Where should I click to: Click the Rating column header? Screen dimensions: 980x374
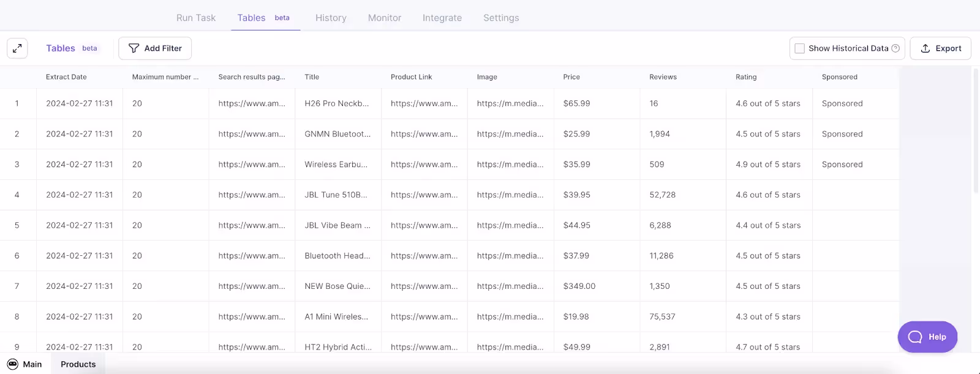click(769, 77)
